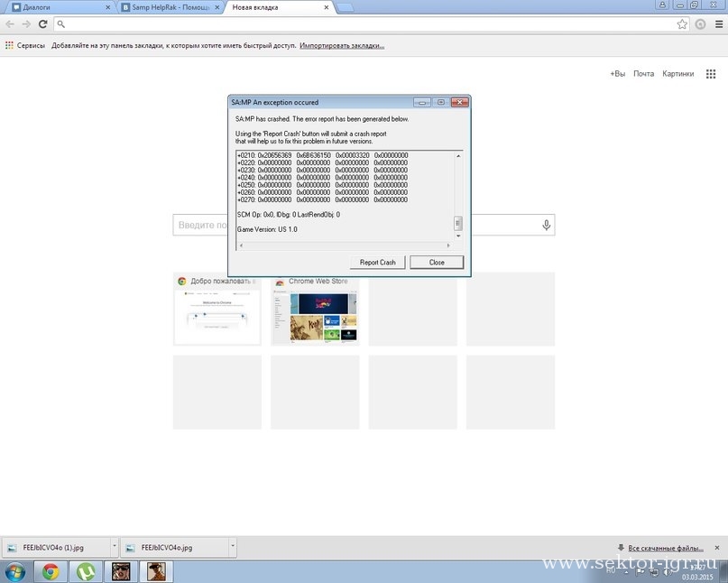Open new tab with blank tab button
This screenshot has height=583, width=728.
click(x=344, y=7)
